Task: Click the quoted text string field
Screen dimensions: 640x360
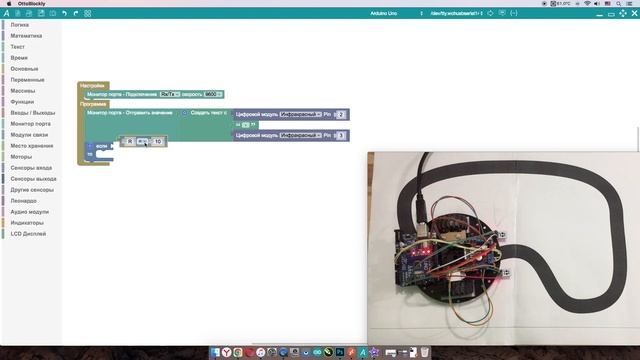Action: 246,125
